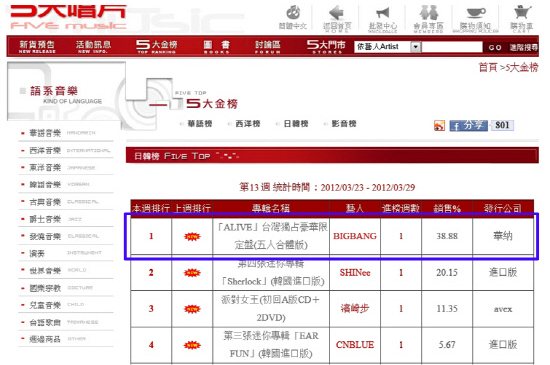Click the 第13週 statistics date text
The width and height of the screenshot is (550, 365).
327,188
